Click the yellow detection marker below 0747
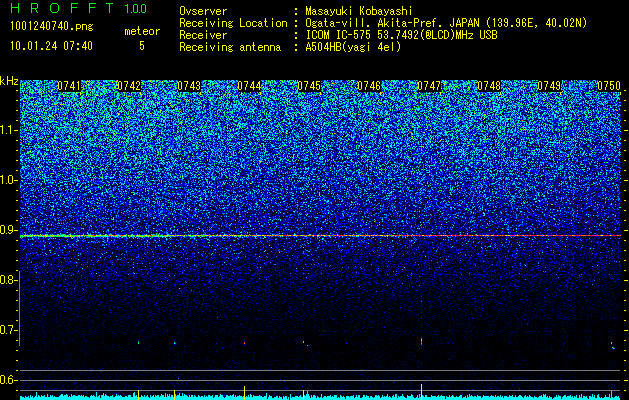The width and height of the screenshot is (629, 400). pos(421,391)
